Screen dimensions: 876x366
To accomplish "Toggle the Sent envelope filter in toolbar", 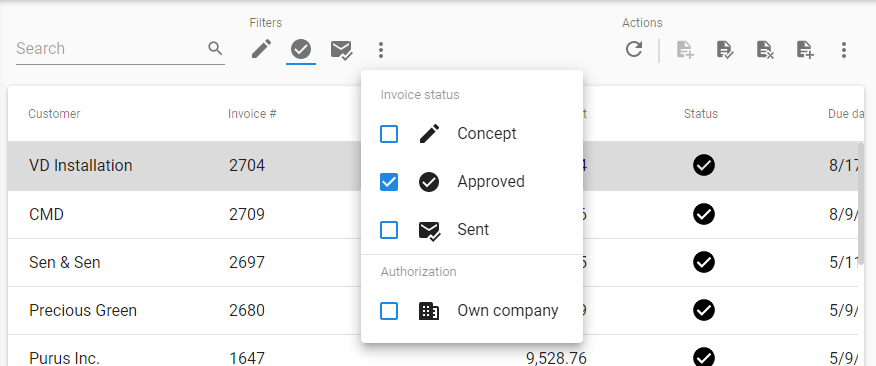I will tap(341, 50).
